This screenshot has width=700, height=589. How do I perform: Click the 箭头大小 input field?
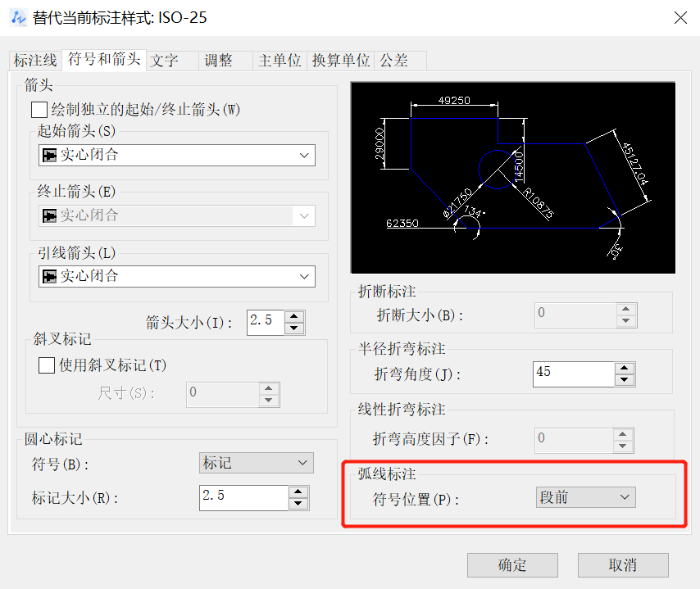point(266,322)
